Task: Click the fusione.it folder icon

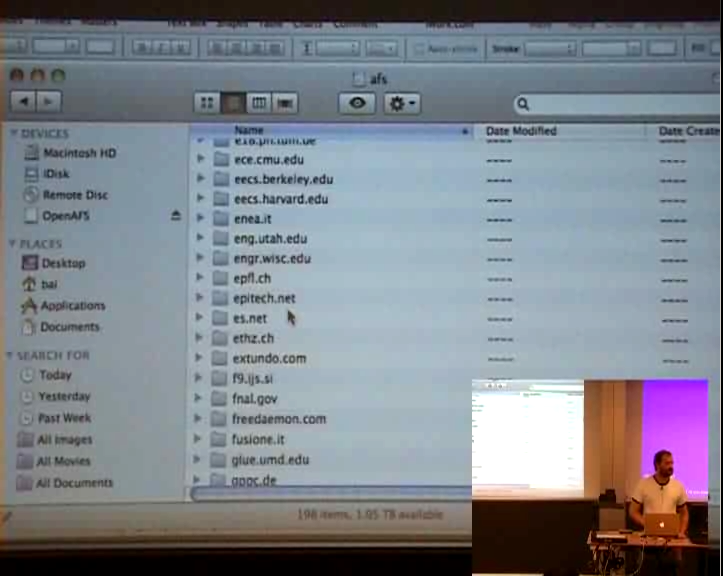Action: coord(218,439)
